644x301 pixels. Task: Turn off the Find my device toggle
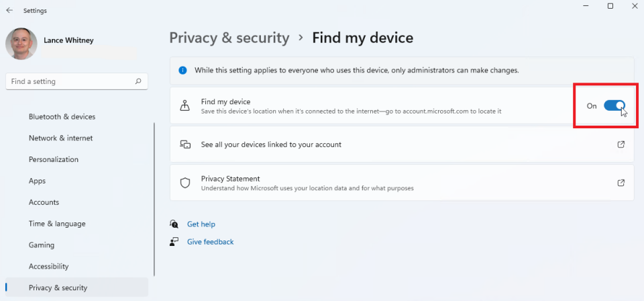pos(614,105)
